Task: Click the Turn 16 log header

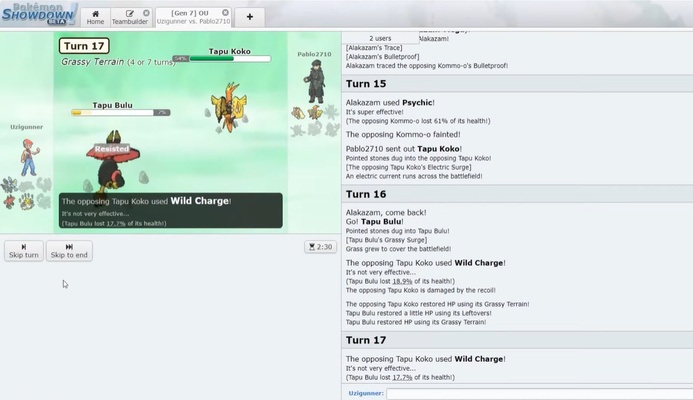Action: coord(517,194)
